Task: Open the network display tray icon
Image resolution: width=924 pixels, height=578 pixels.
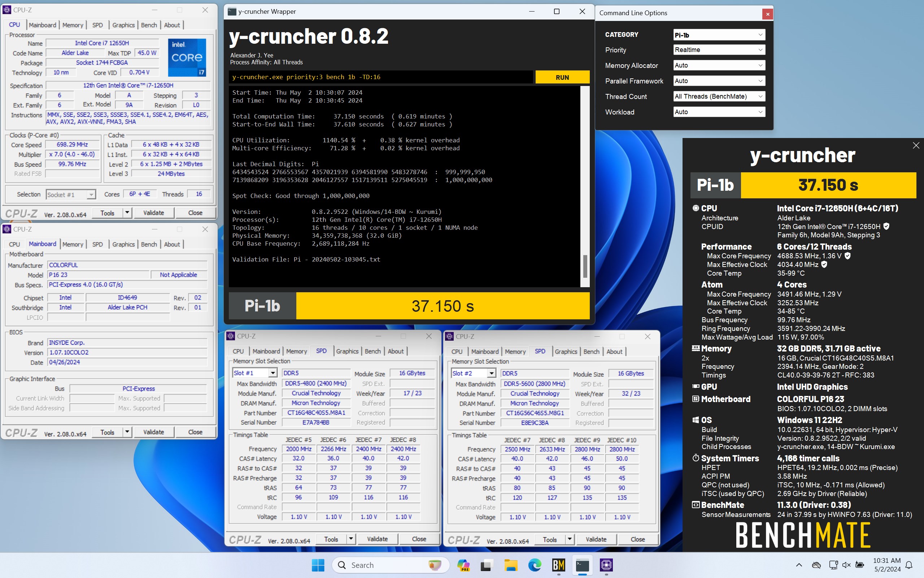Action: [833, 565]
